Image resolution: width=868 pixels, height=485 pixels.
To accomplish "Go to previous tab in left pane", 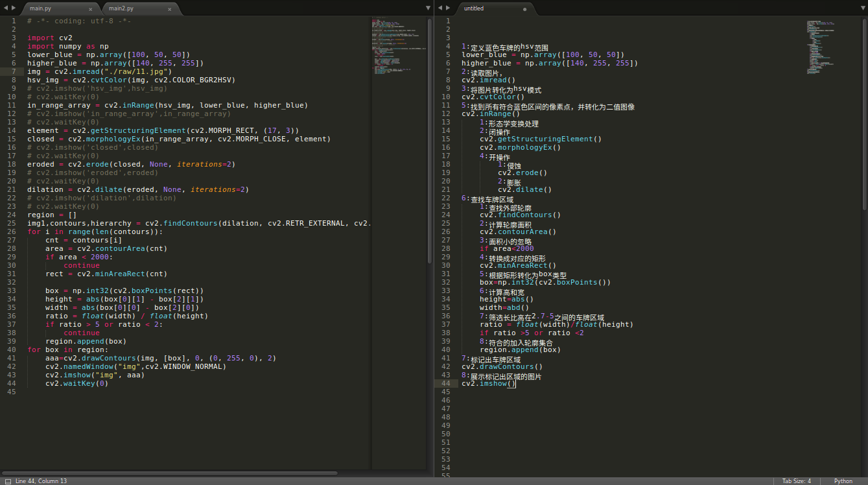I will click(5, 8).
